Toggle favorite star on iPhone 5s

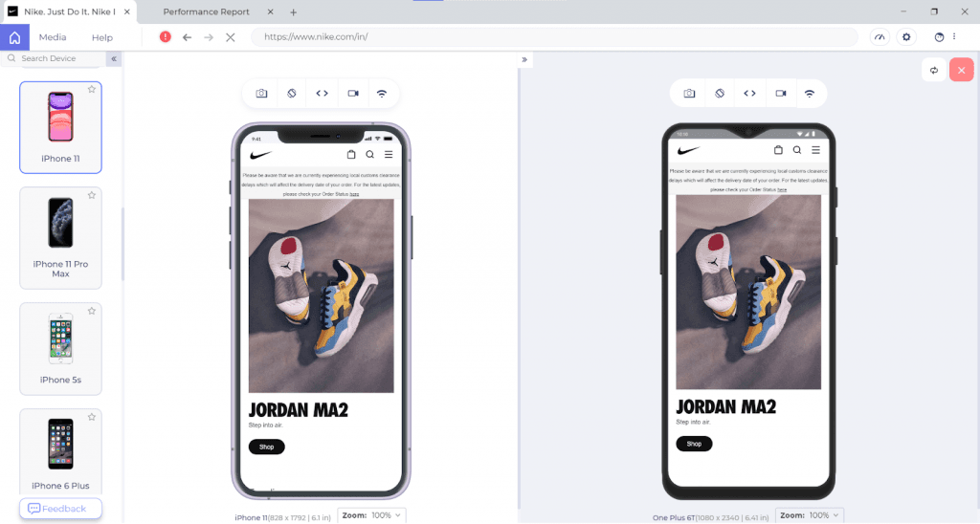[92, 311]
